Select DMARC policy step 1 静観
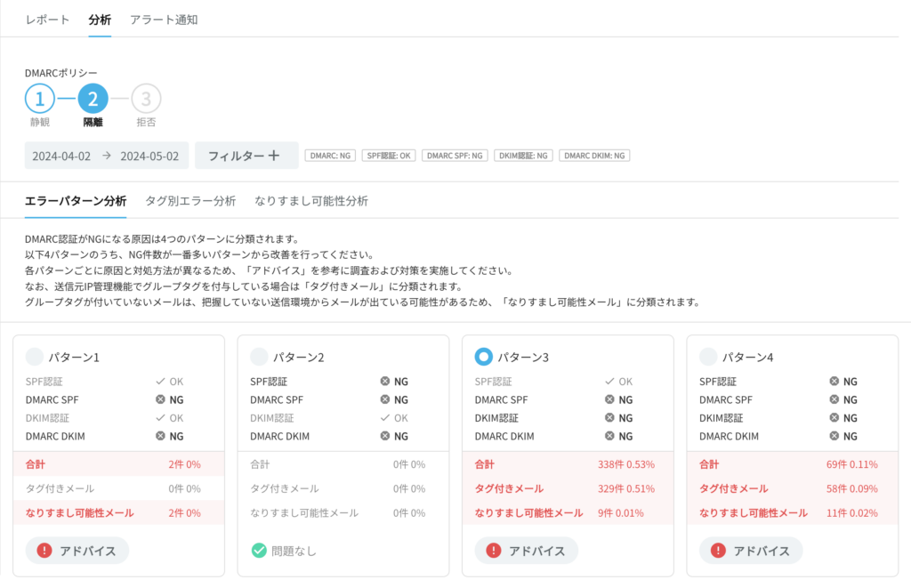 click(40, 99)
